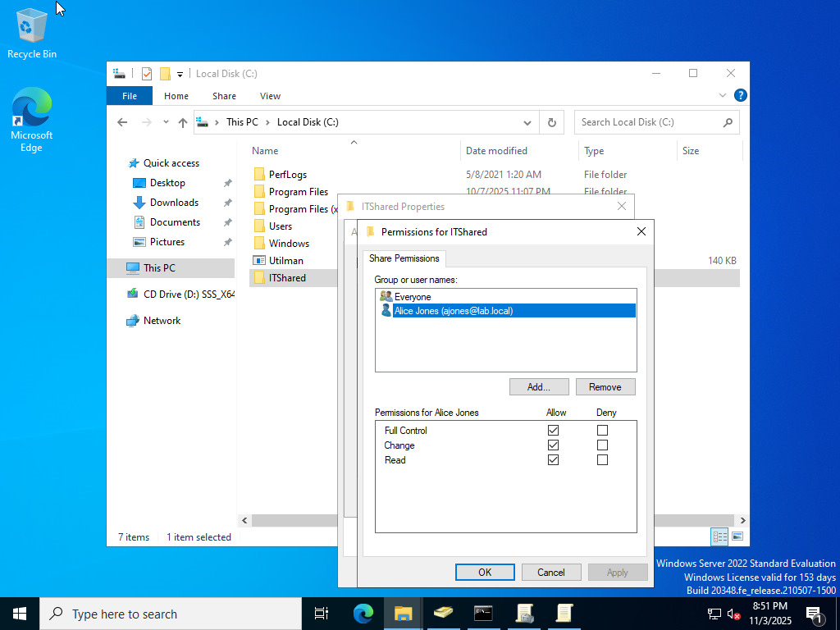Toggle Allow checkbox for Full Control
Screen dimensions: 840x630
coord(553,431)
